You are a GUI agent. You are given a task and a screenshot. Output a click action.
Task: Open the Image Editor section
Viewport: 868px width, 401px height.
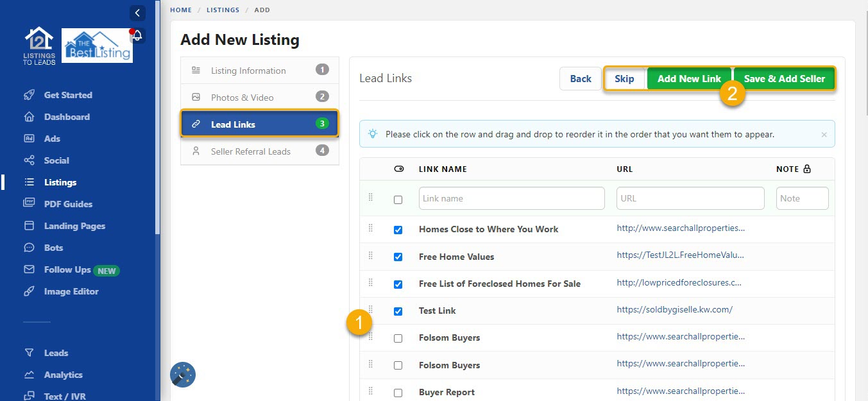click(x=71, y=291)
